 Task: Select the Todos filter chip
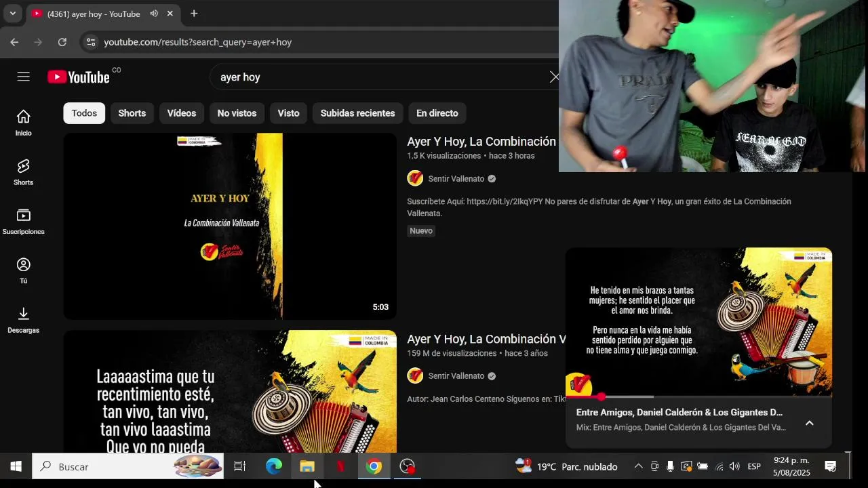pyautogui.click(x=84, y=113)
